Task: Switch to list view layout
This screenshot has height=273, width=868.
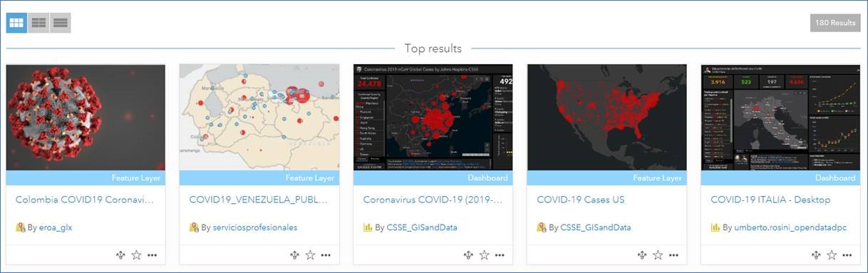Action: (x=60, y=23)
